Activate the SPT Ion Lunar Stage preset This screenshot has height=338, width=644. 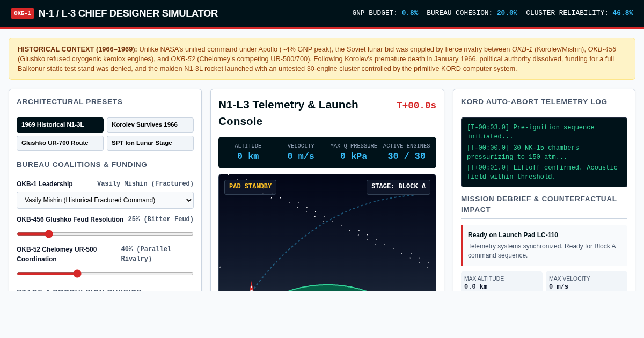(x=150, y=143)
